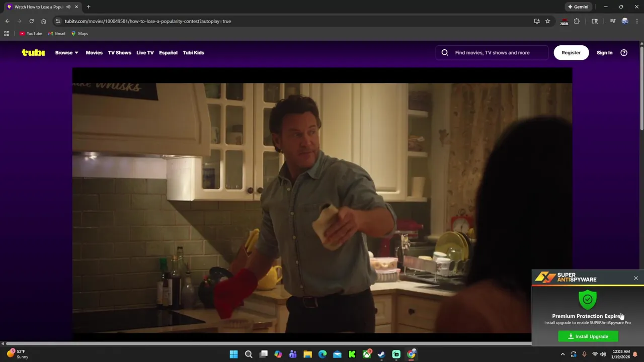Click the address bar URL

(148, 21)
